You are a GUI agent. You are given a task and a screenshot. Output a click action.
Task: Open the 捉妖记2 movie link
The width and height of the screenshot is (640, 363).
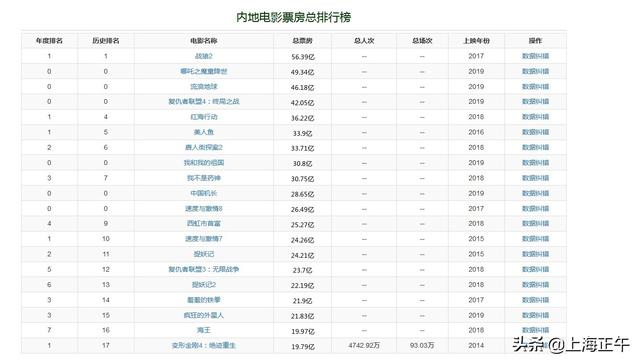coord(204,285)
